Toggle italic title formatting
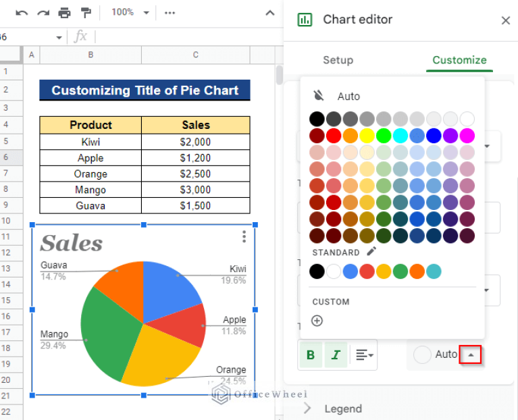The width and height of the screenshot is (518, 420). (x=336, y=355)
